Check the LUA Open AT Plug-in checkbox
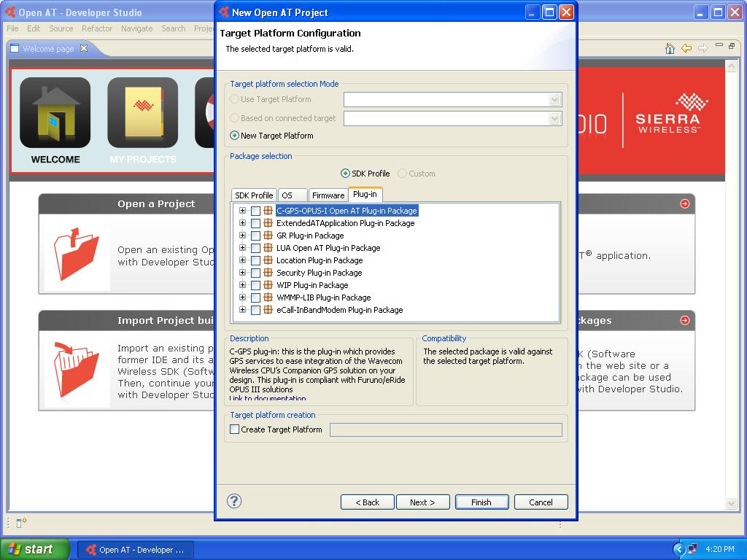The height and width of the screenshot is (560, 747). coord(256,248)
